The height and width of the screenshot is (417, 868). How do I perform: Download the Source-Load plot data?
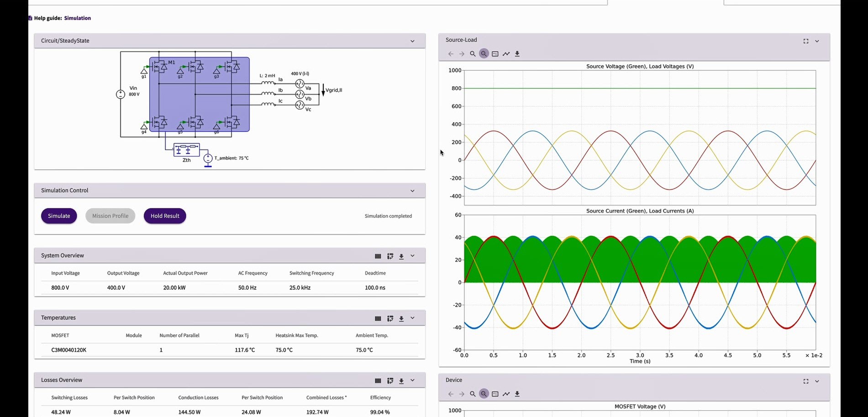pos(517,53)
